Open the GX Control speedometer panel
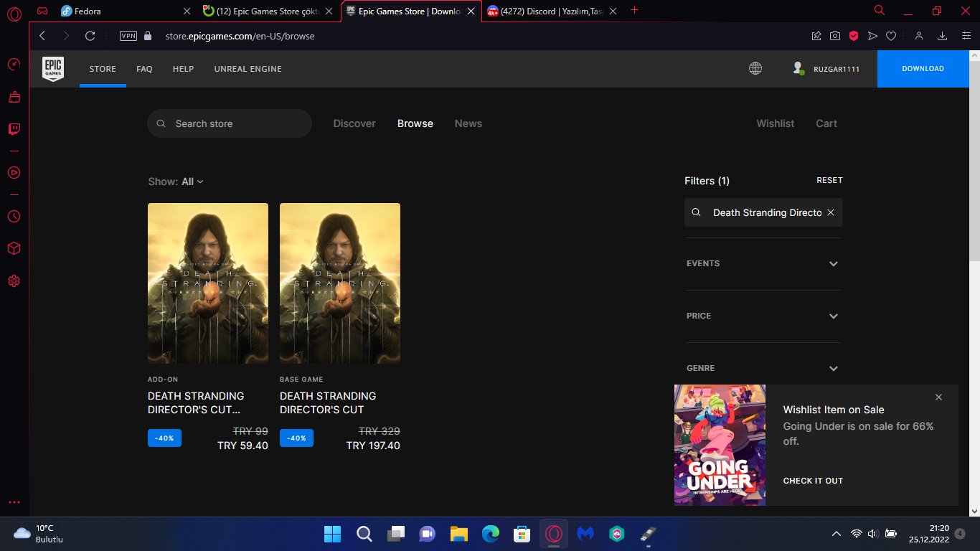 click(14, 65)
